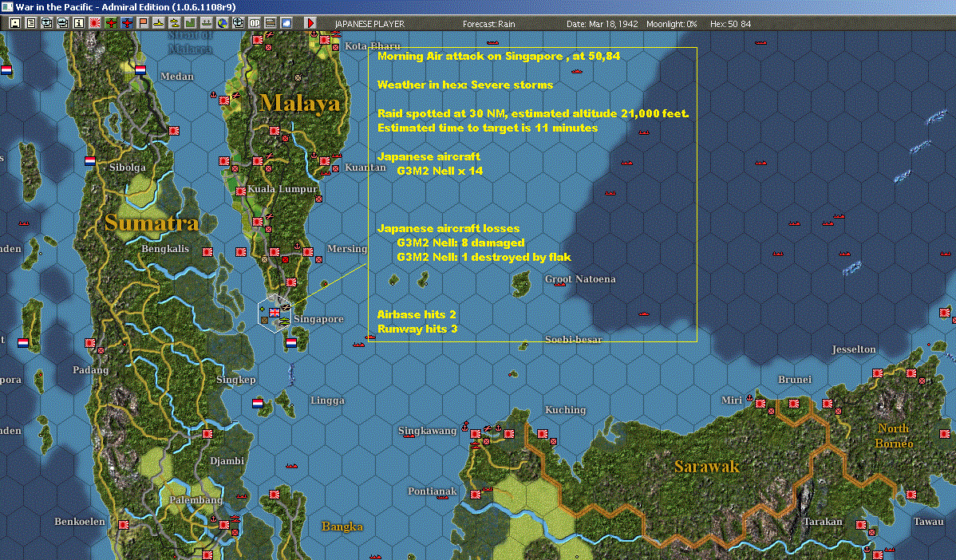The image size is (956, 560).
Task: Click the 'Jesselton' map label
Action: coord(854,349)
